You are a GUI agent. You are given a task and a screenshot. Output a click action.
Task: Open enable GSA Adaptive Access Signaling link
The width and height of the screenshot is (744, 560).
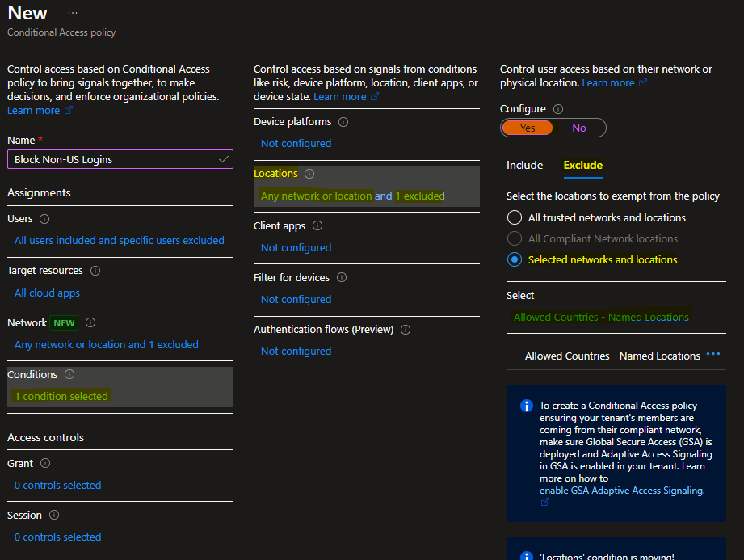[x=622, y=491]
